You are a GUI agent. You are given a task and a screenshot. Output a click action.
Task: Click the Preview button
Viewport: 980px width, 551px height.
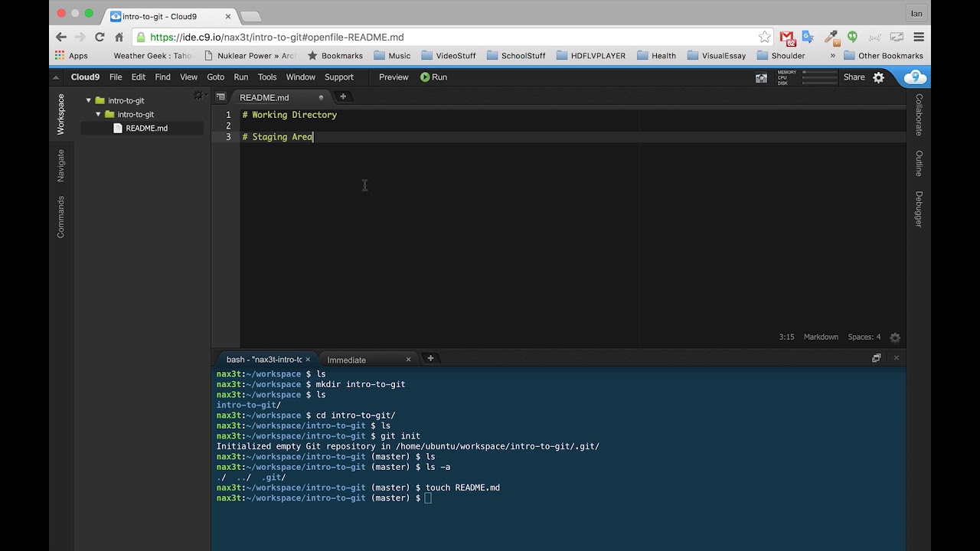pyautogui.click(x=394, y=77)
